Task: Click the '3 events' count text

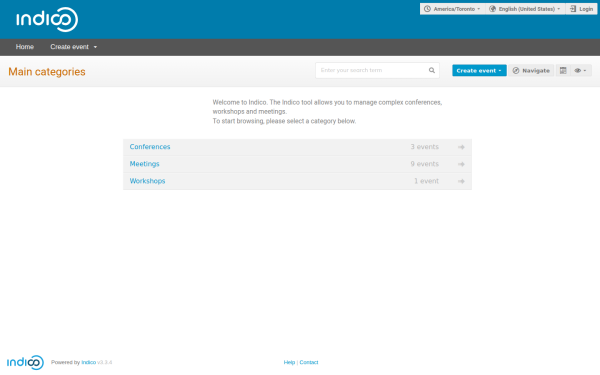Action: coord(425,147)
